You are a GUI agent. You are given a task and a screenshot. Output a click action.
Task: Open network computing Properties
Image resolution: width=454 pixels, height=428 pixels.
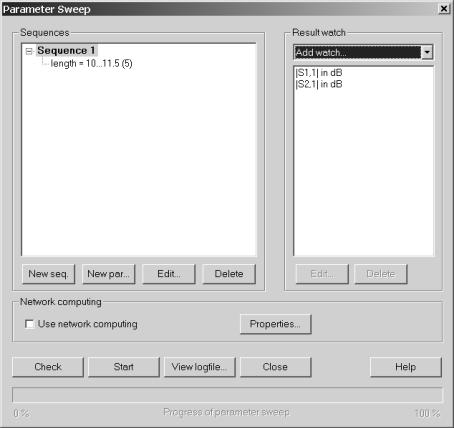tap(276, 324)
